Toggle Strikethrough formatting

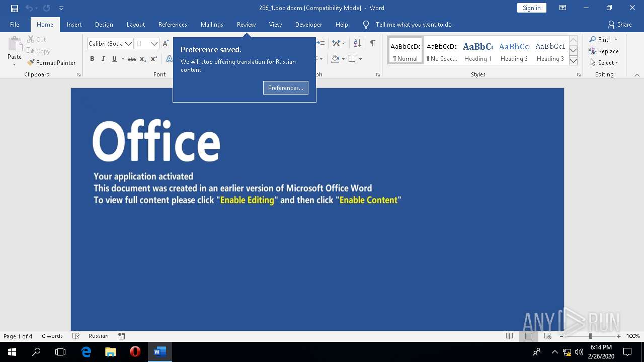(132, 59)
